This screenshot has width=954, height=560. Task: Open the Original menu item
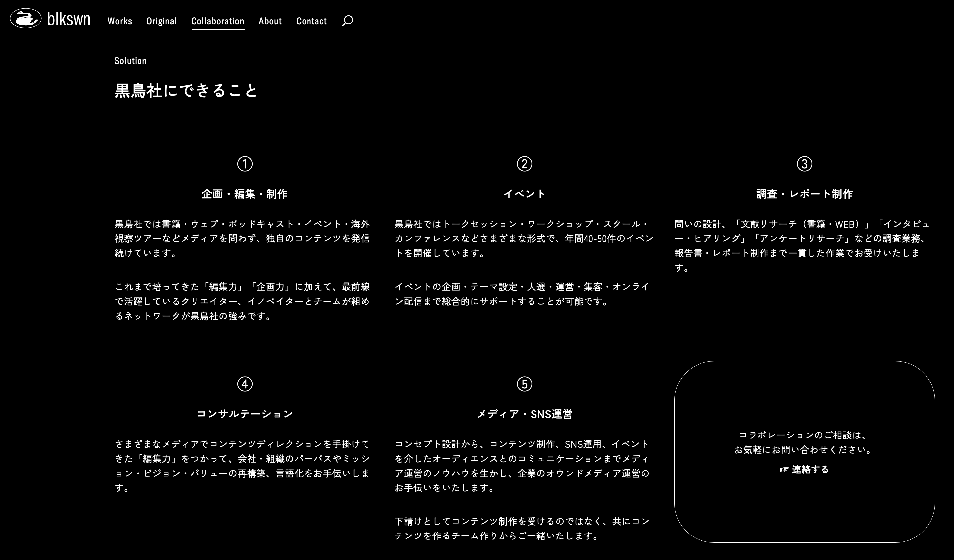pos(161,21)
